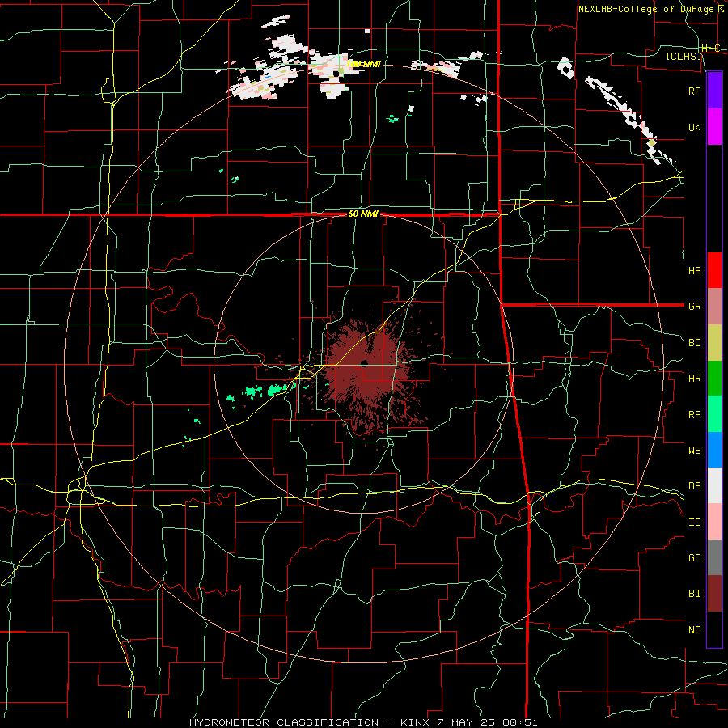
Task: Click the HR dark green swatch
Action: [714, 379]
